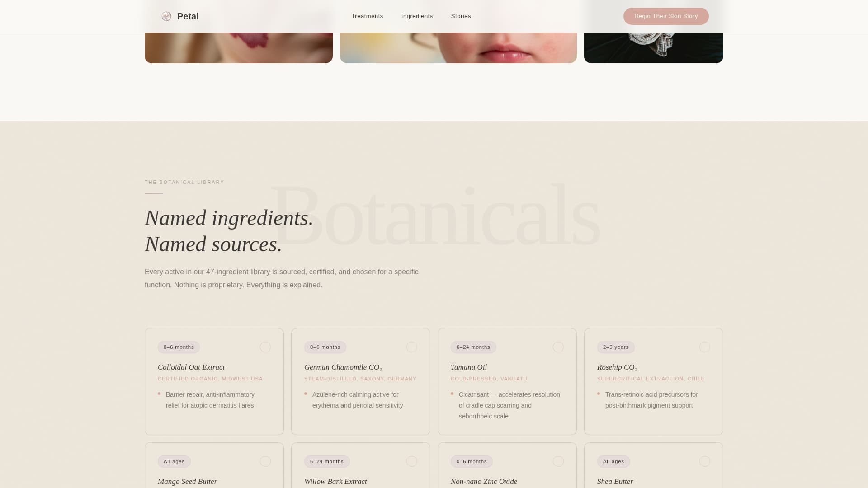Select the circle marker on Willow Bark Extract card
Image resolution: width=868 pixels, height=488 pixels.
(x=412, y=461)
